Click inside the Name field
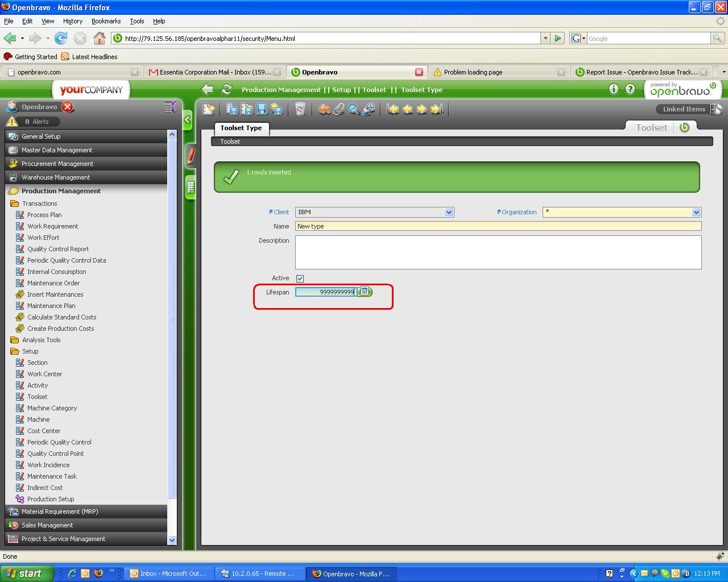The width and height of the screenshot is (728, 582). pyautogui.click(x=498, y=226)
